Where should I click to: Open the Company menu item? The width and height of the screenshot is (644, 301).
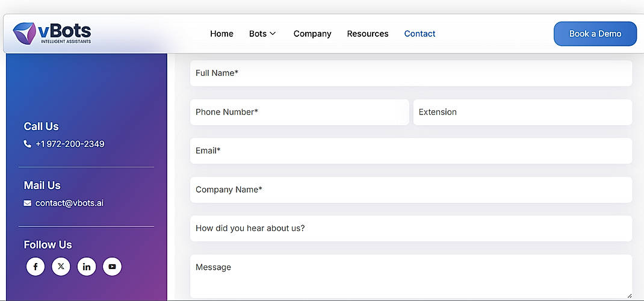[312, 34]
